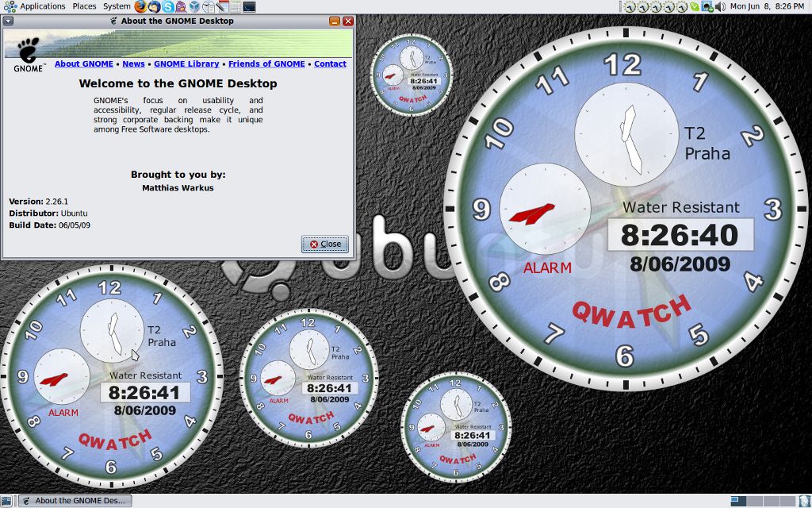Click the GNOME foot logo in About dialog

28,55
